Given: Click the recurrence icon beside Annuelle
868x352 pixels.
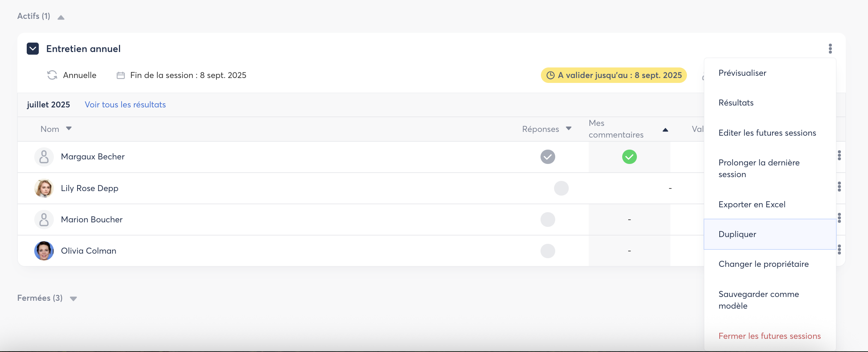Looking at the screenshot, I should [52, 75].
